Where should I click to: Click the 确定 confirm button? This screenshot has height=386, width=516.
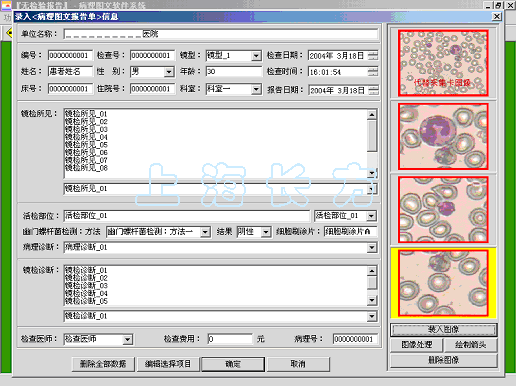point(233,364)
